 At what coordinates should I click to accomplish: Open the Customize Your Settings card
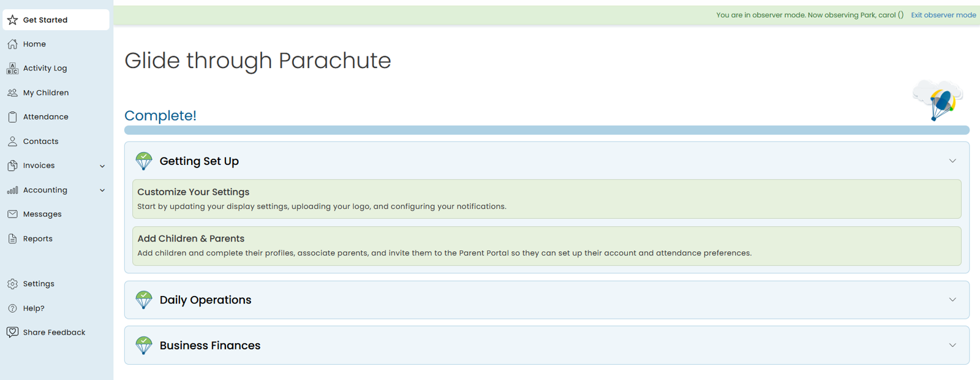(546, 199)
